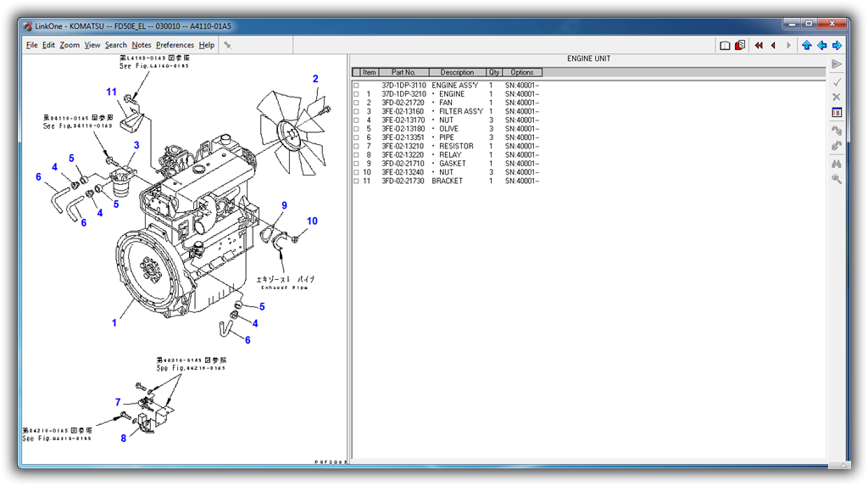This screenshot has width=868, height=486.
Task: Select the FILTER ASS'Y description text
Action: [461, 112]
